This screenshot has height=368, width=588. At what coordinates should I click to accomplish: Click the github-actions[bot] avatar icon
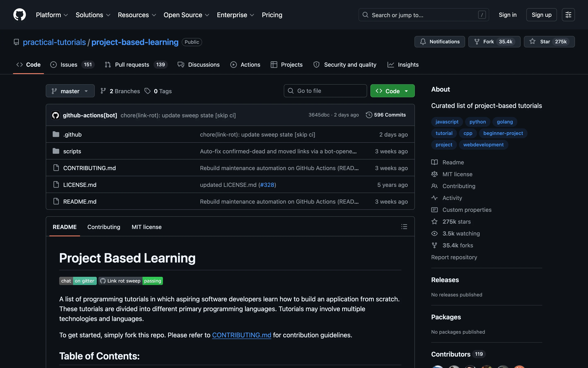[x=56, y=115]
